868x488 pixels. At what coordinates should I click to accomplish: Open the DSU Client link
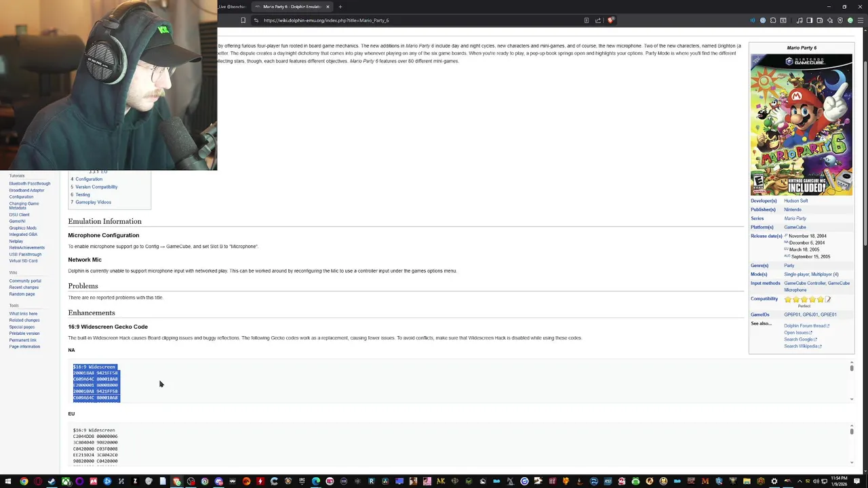point(19,215)
